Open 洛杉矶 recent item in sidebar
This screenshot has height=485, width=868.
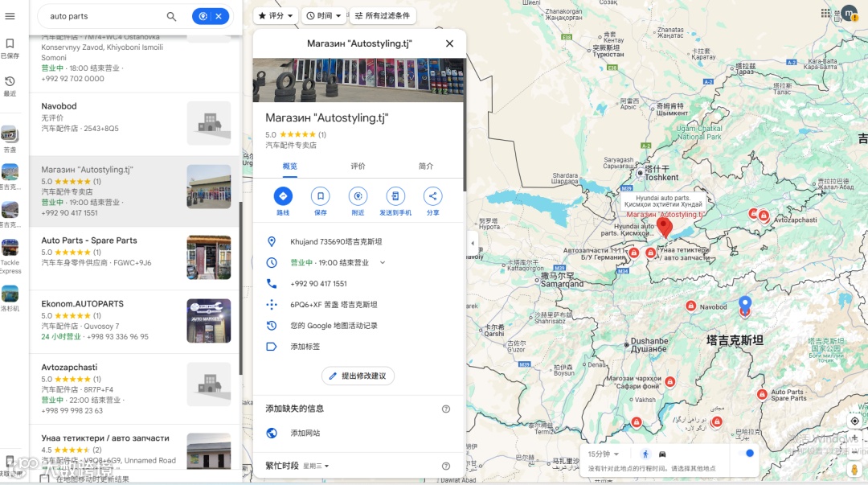[x=10, y=298]
